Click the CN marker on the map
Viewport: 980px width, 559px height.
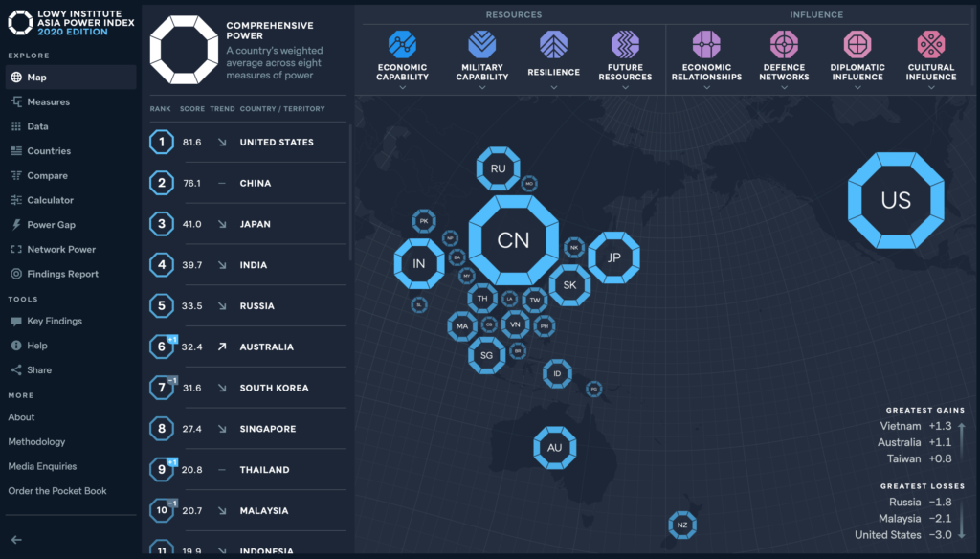(513, 240)
